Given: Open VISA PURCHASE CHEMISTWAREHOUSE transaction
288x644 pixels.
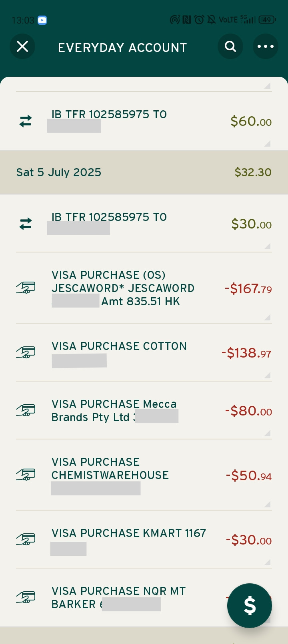Looking at the screenshot, I should 110,469.
